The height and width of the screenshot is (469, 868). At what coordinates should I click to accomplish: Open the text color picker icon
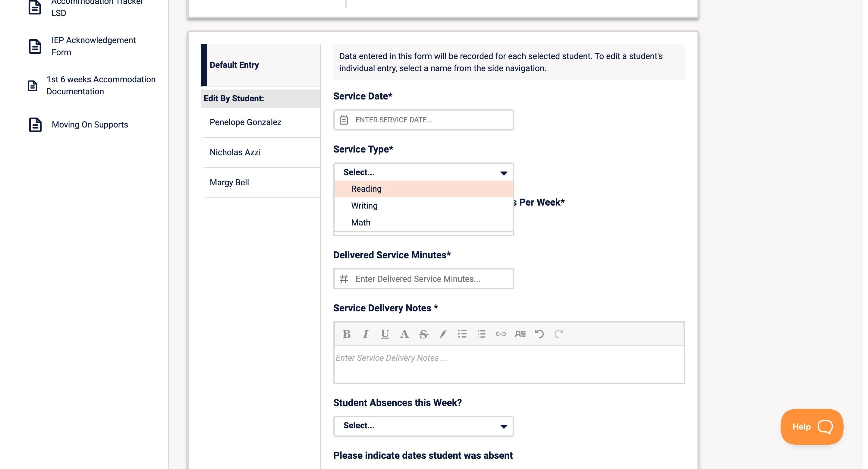click(x=404, y=334)
